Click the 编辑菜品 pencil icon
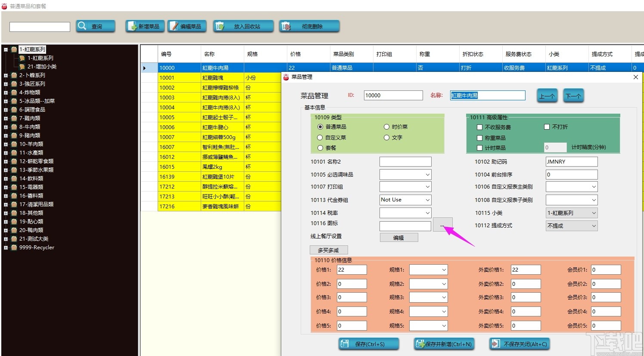 click(174, 26)
